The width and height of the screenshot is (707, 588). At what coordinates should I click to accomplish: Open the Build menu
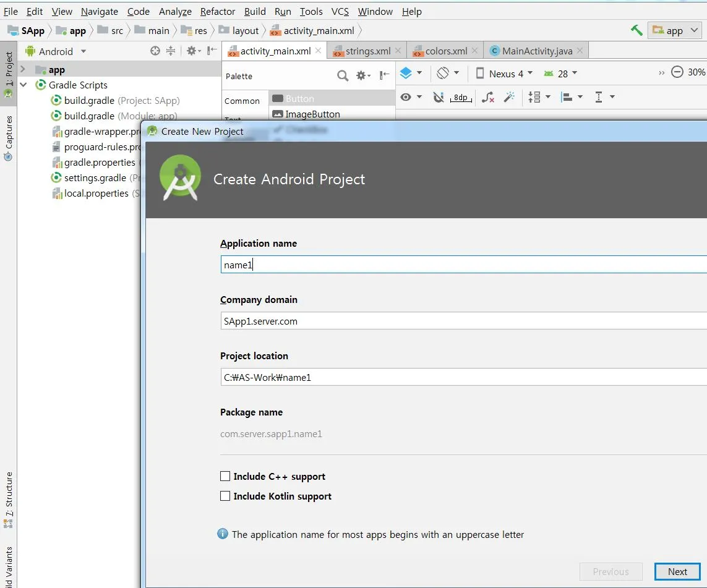(x=255, y=11)
